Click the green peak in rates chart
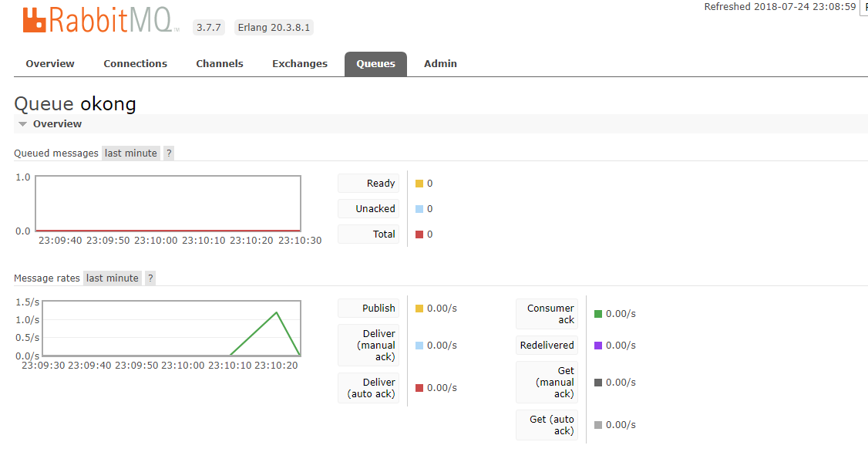This screenshot has width=868, height=452. pos(276,313)
